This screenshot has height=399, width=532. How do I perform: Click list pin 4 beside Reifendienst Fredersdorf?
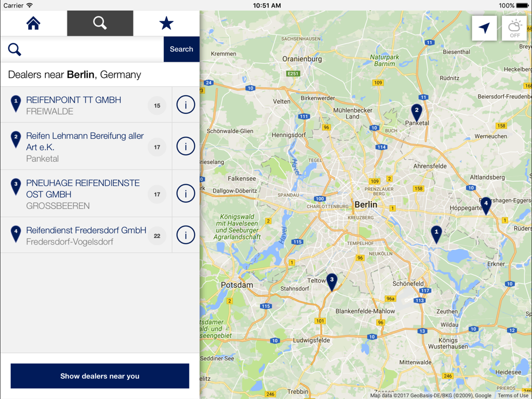(x=16, y=234)
